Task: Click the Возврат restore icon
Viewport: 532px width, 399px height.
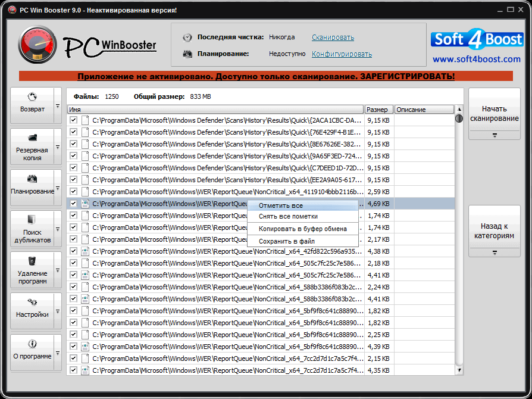Action: [32, 97]
